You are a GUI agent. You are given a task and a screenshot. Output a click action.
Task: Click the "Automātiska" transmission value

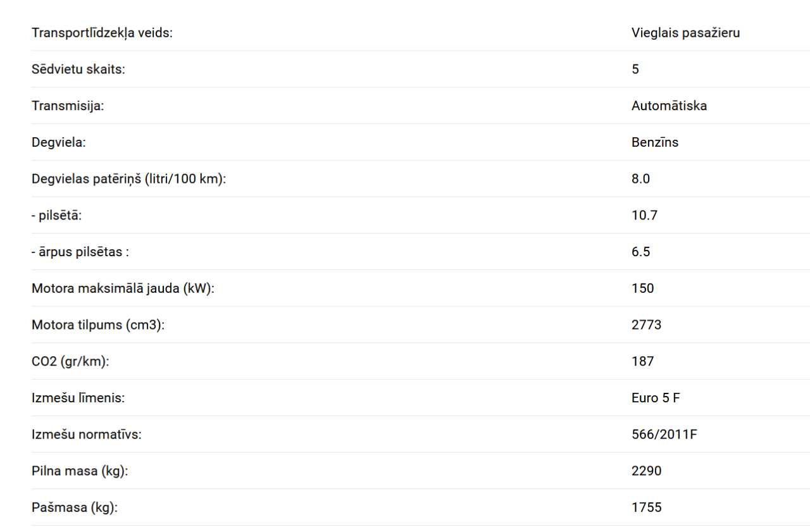(x=669, y=106)
